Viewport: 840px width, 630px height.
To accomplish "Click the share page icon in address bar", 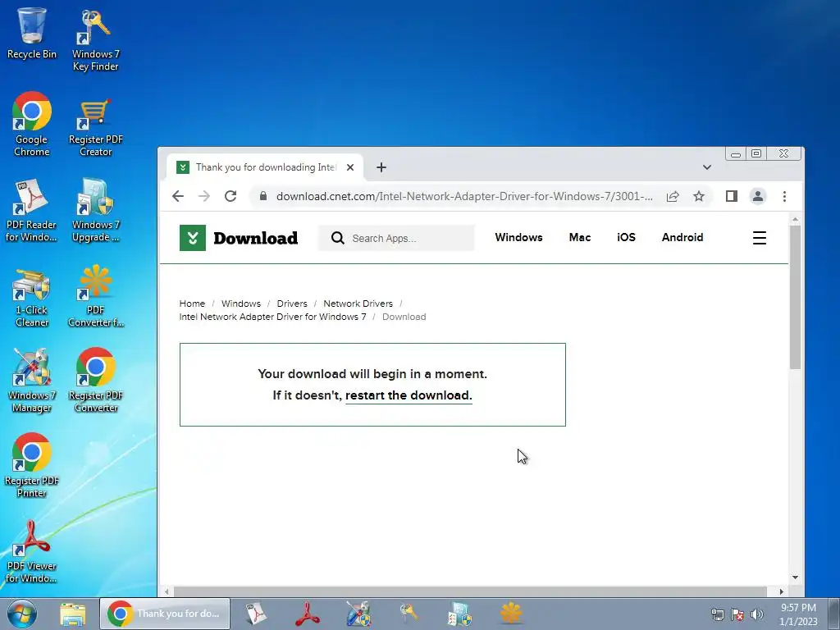I will (673, 196).
